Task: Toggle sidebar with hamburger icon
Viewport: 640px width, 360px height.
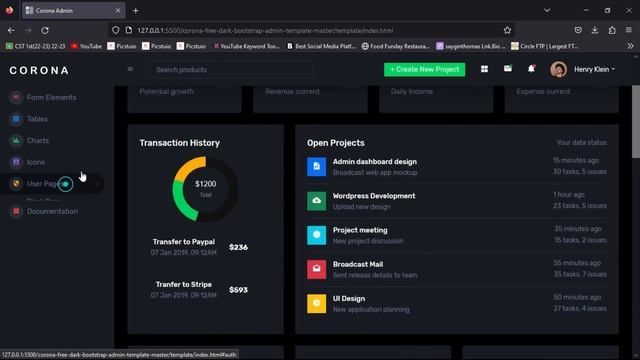Action: (x=130, y=69)
